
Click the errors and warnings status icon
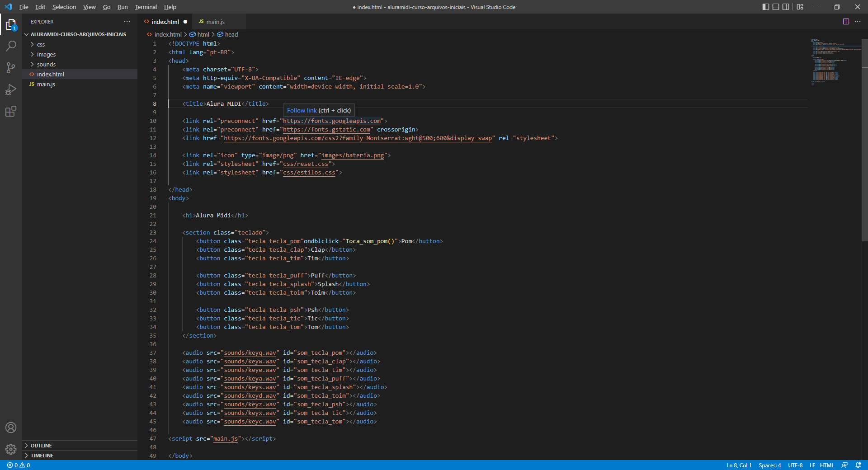pos(19,465)
